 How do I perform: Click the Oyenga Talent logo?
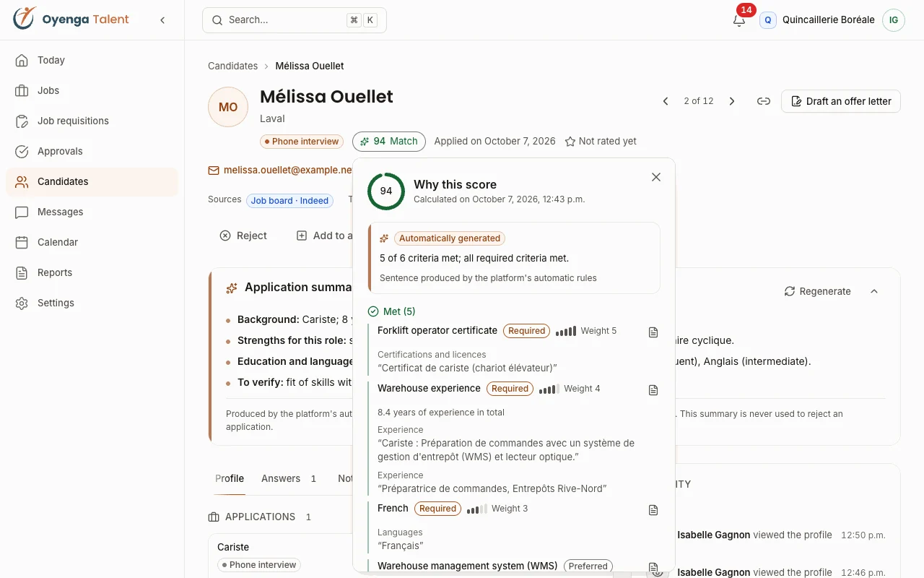(71, 20)
